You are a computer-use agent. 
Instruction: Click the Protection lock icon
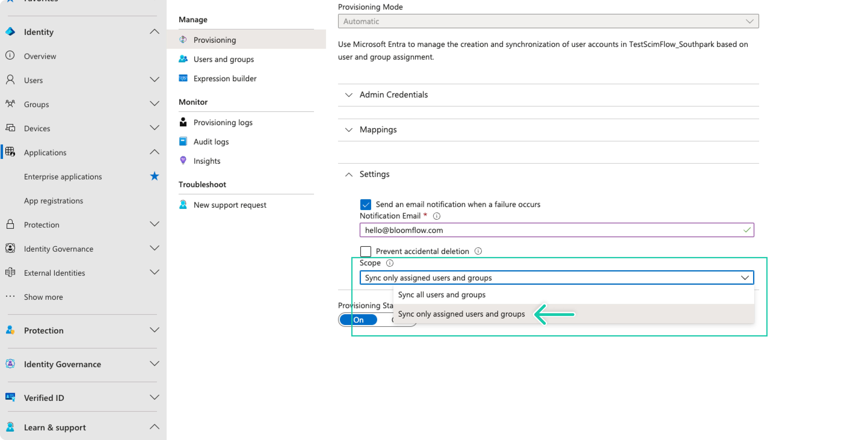click(10, 224)
